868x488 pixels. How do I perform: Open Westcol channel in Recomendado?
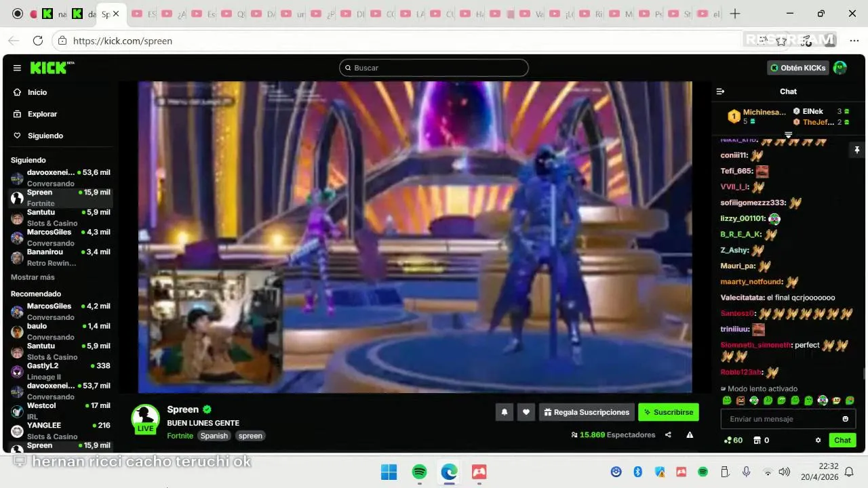60,411
